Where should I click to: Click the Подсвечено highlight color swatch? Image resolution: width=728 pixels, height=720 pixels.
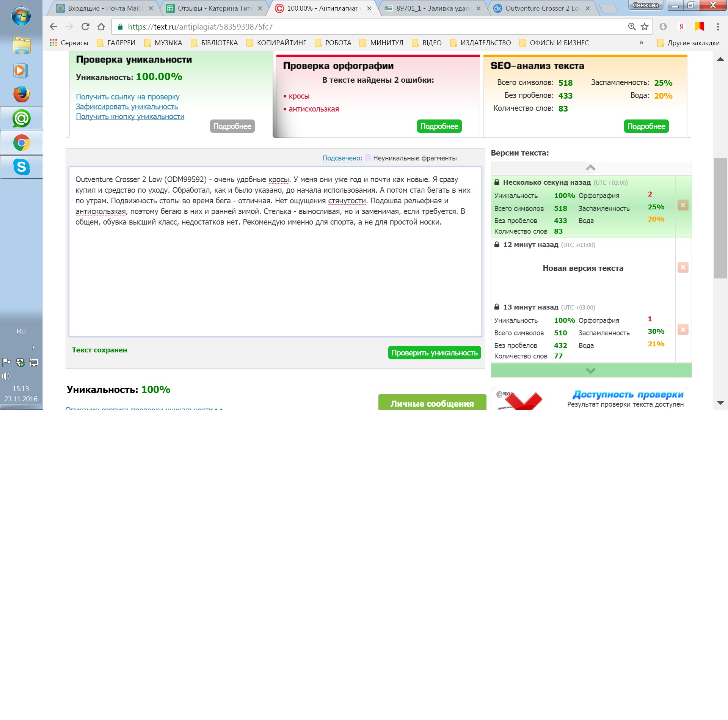click(368, 158)
